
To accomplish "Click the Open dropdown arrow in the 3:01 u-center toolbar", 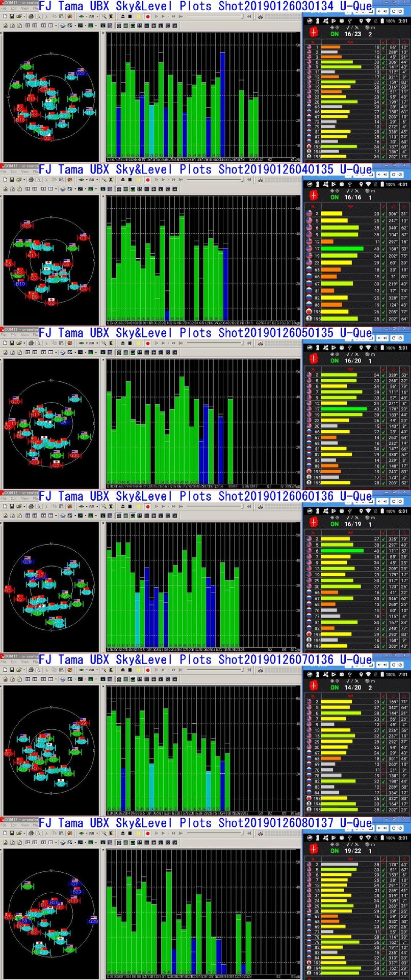I will coord(23,16).
